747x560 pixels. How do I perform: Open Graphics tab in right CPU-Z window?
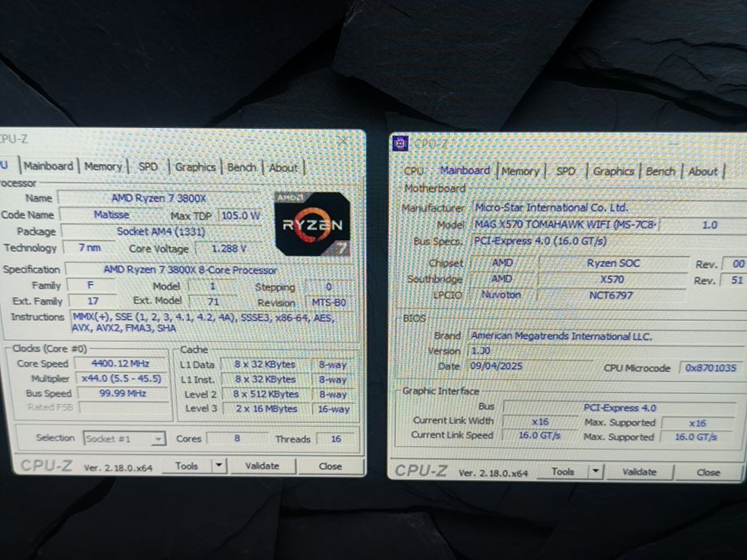(x=613, y=171)
